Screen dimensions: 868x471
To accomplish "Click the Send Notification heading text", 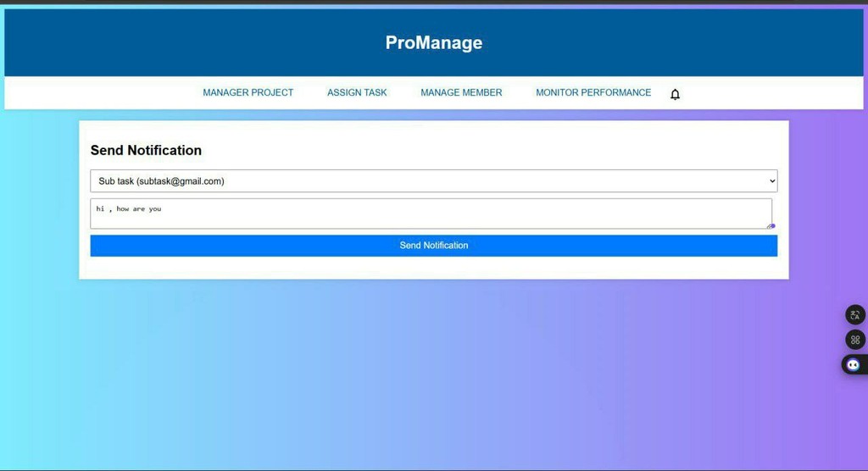I will 146,151.
